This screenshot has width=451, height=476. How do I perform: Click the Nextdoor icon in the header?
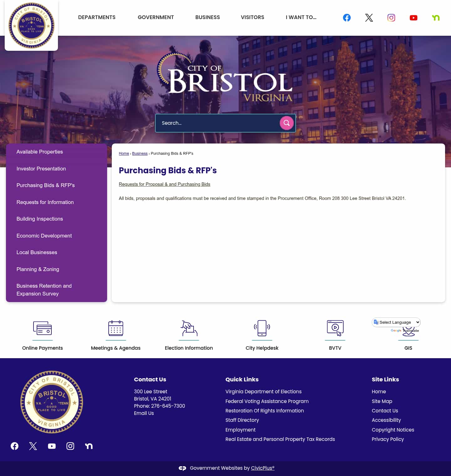[x=436, y=18]
